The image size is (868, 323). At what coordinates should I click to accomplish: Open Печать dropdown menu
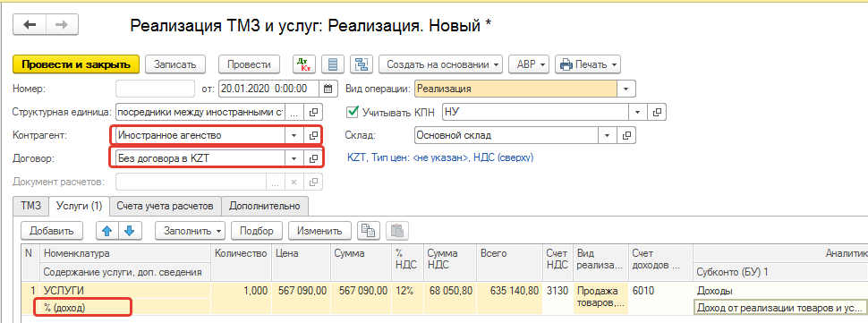coord(587,64)
